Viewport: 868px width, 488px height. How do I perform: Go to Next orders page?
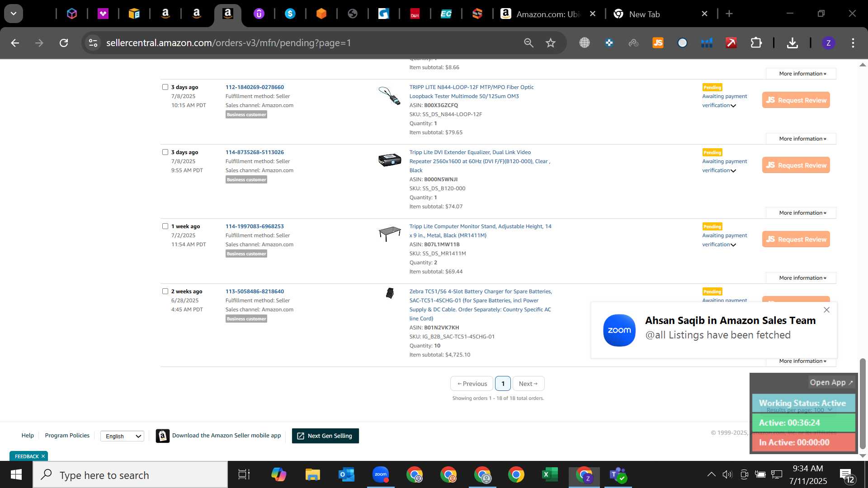click(528, 384)
